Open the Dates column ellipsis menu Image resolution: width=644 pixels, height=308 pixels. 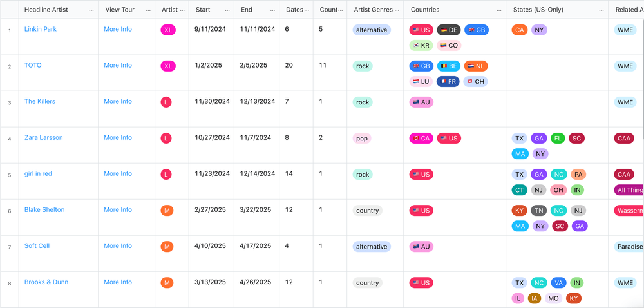[307, 10]
